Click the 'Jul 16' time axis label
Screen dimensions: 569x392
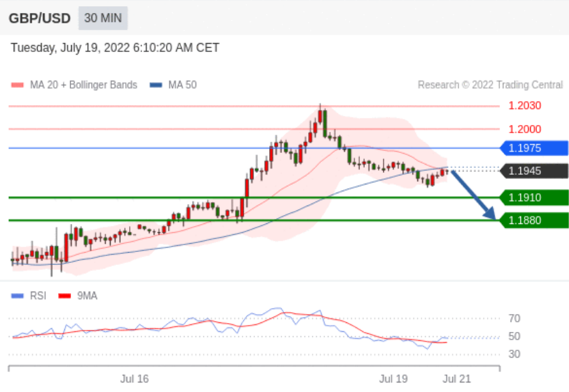[x=135, y=379]
